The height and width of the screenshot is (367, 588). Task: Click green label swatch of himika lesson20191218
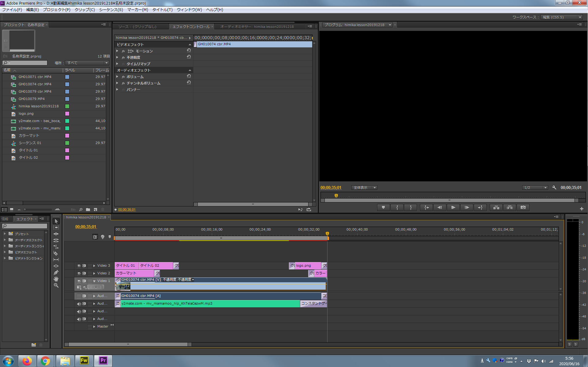coord(67,106)
